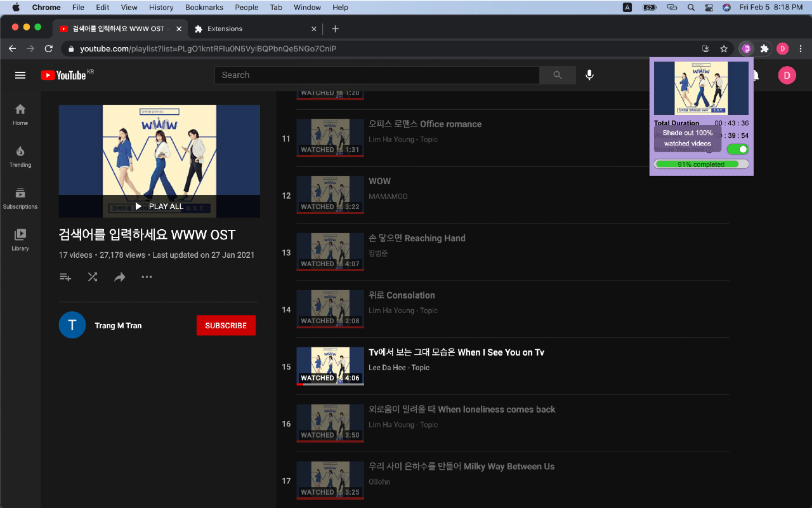Click the 91% completed progress bar

(x=701, y=164)
